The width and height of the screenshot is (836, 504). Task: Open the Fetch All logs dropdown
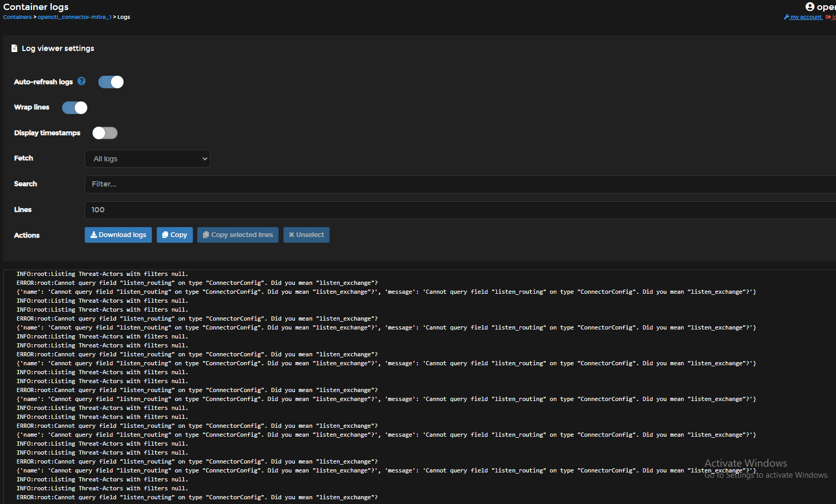(x=147, y=159)
